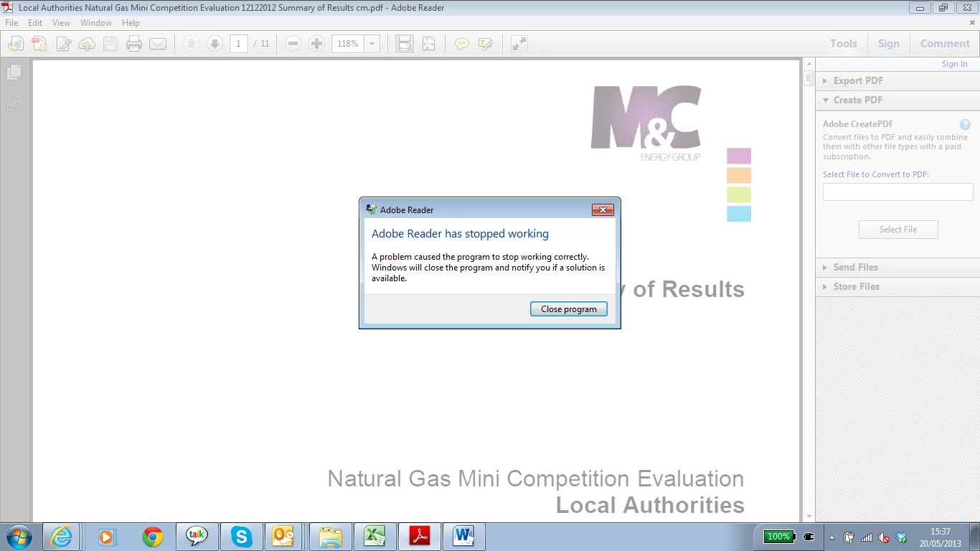Switch to Adobe Reader taskbar button
980x551 pixels.
pyautogui.click(x=420, y=537)
